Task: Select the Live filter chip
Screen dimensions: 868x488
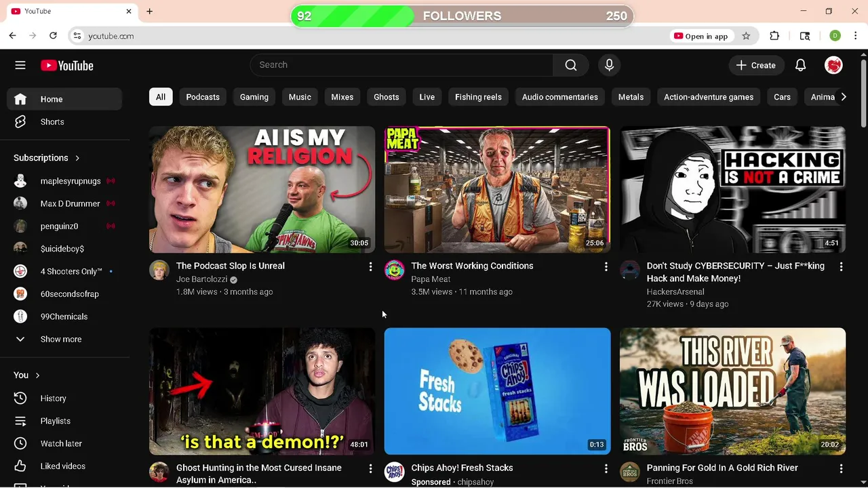Action: point(427,97)
